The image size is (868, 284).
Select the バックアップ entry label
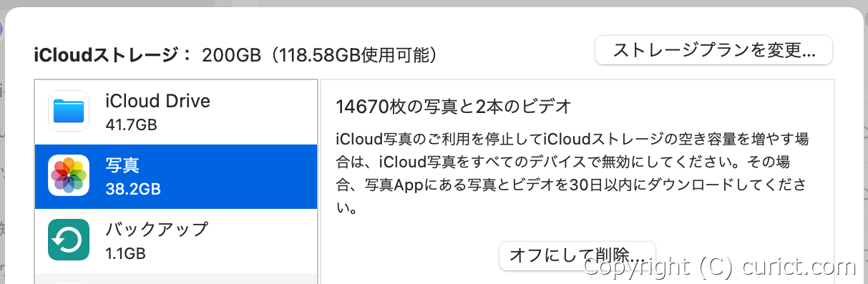(156, 230)
